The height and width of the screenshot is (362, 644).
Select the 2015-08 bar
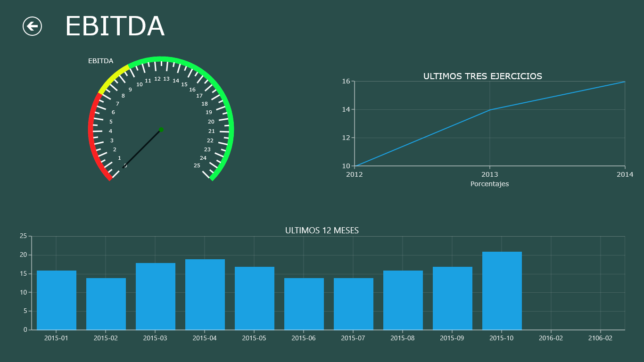click(x=403, y=300)
